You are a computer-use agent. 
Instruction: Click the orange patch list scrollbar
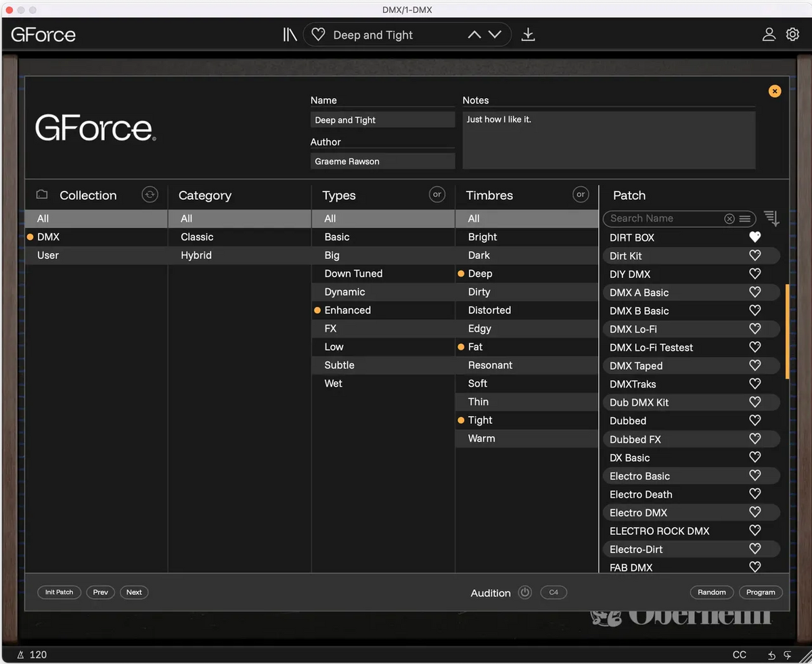click(787, 331)
